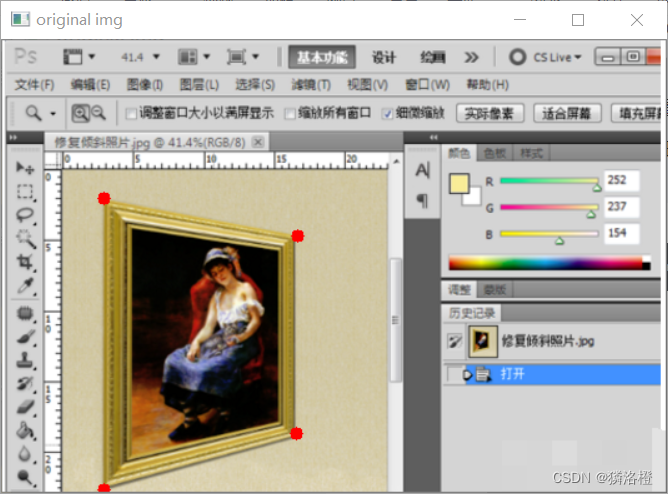Click the 实际像素 button
Screen dimensions: 668x494
pyautogui.click(x=489, y=113)
